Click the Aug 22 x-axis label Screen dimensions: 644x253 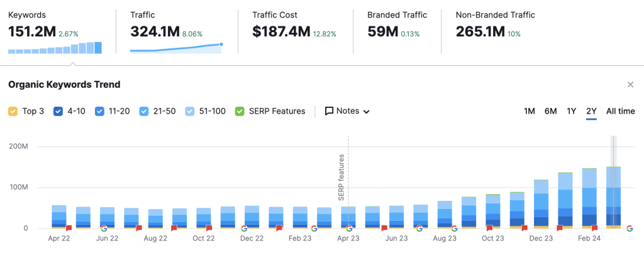tap(156, 238)
